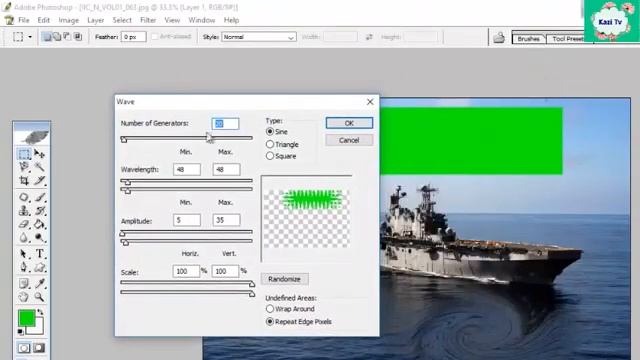Viewport: 640px width, 360px height.
Task: Select the Blur tool
Action: tap(24, 237)
